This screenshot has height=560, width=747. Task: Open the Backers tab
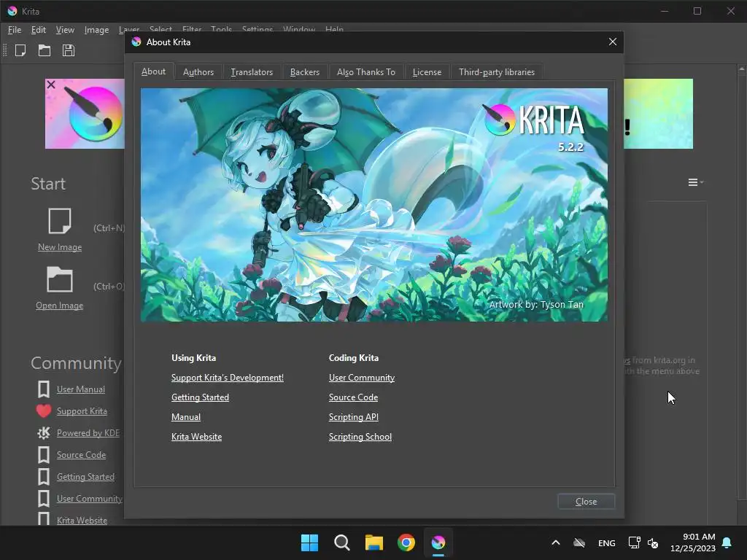pyautogui.click(x=304, y=72)
